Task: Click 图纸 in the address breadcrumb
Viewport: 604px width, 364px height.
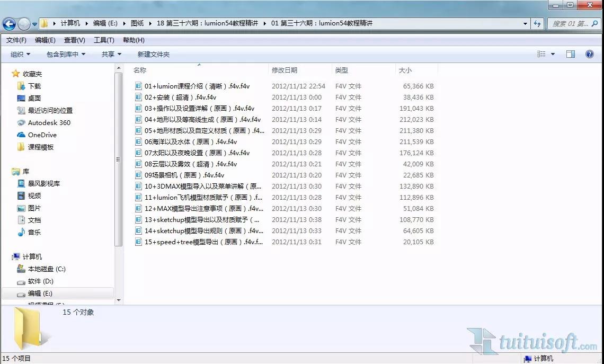Action: (137, 23)
